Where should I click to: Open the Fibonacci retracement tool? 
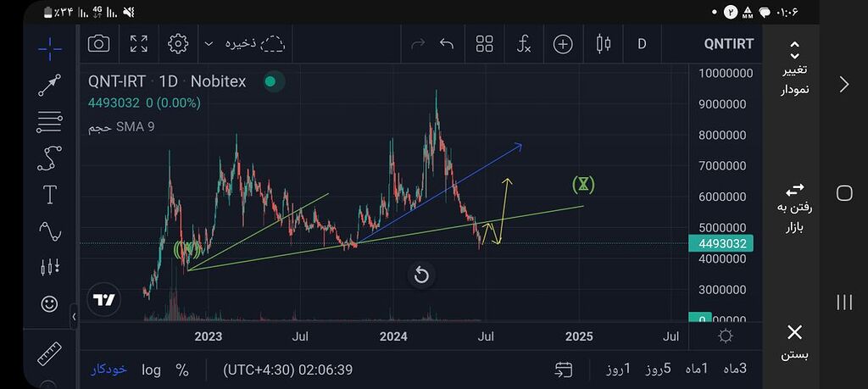50,123
